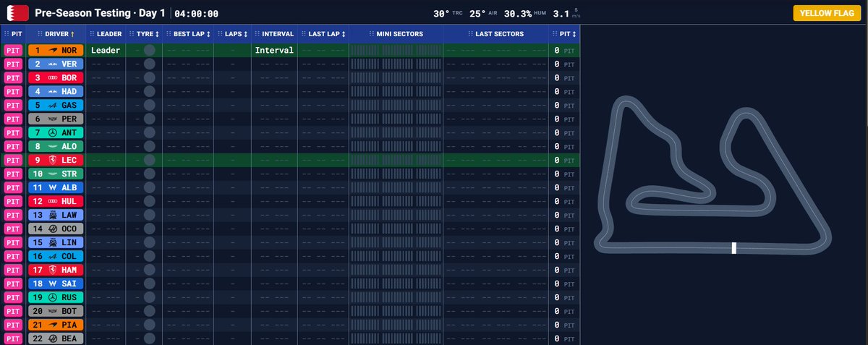
Task: Select driver badge 5 GAS
Action: point(55,105)
